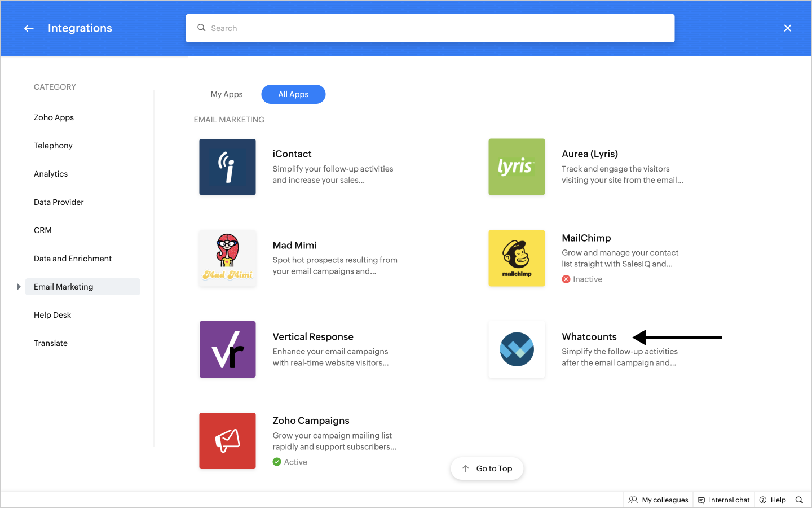This screenshot has width=812, height=508.
Task: Click the EMAIL MARKETING section heading
Action: click(x=229, y=120)
